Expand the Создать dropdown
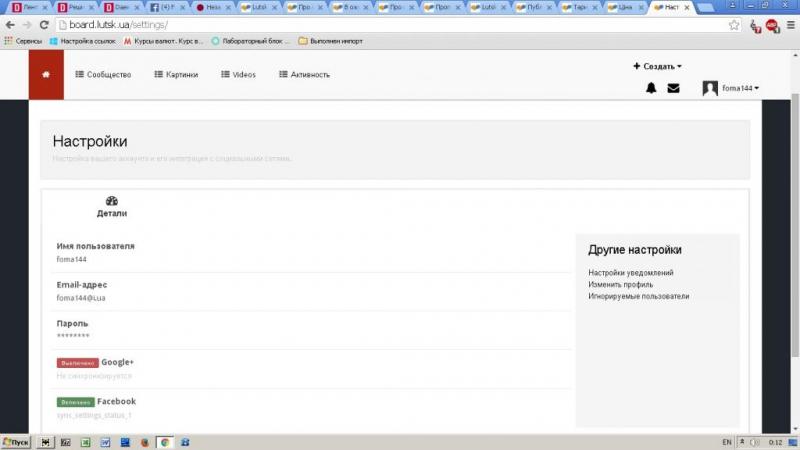 point(658,66)
